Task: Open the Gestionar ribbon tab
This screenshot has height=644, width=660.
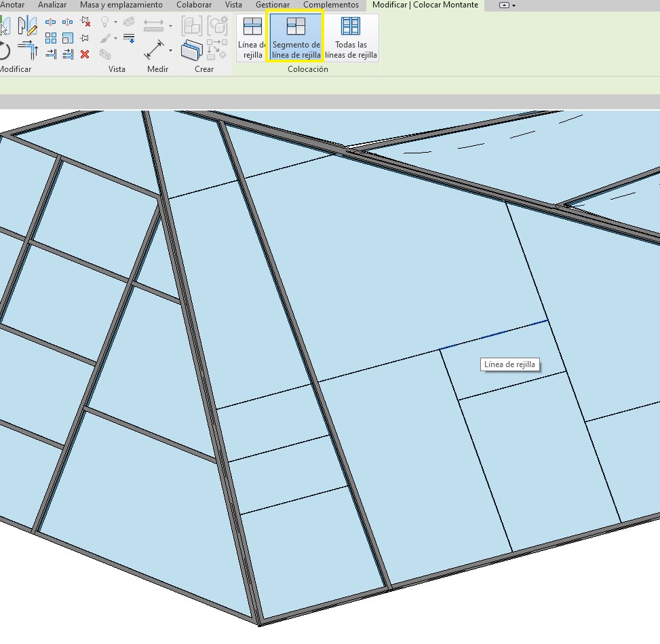Action: (x=273, y=5)
